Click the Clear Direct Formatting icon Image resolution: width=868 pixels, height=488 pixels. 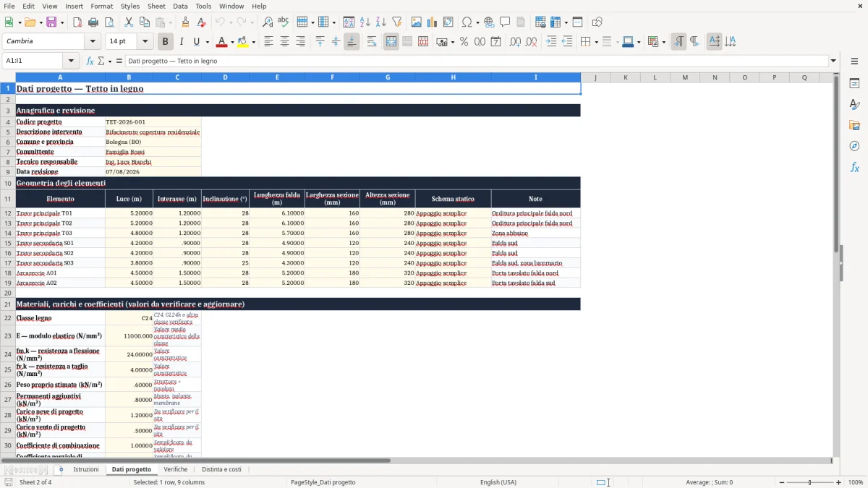[202, 22]
